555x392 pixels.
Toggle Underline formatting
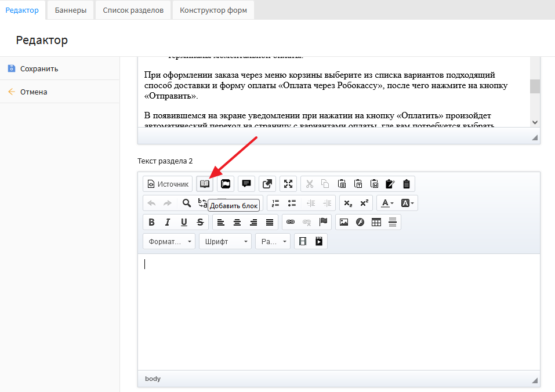pos(184,222)
